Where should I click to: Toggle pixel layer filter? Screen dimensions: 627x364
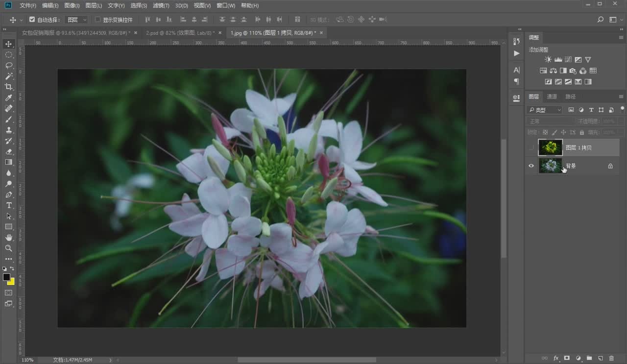(571, 110)
